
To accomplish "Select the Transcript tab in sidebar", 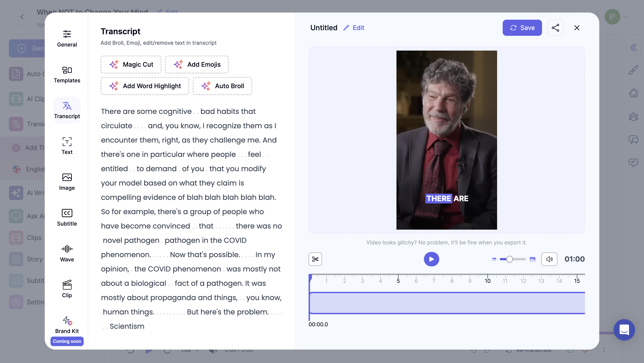I will coord(67,110).
